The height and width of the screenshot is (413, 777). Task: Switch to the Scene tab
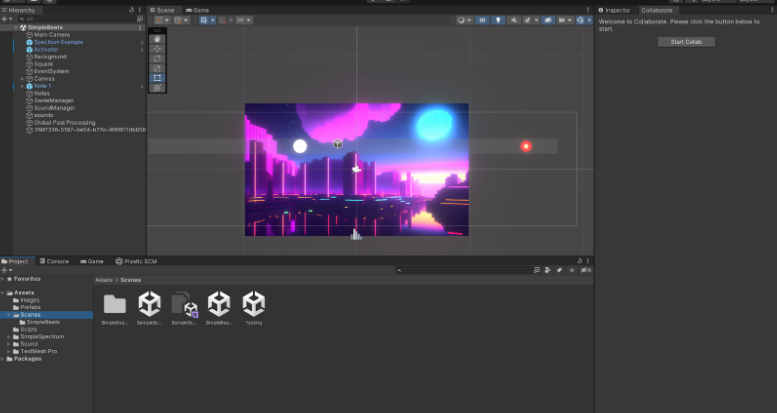pyautogui.click(x=162, y=10)
